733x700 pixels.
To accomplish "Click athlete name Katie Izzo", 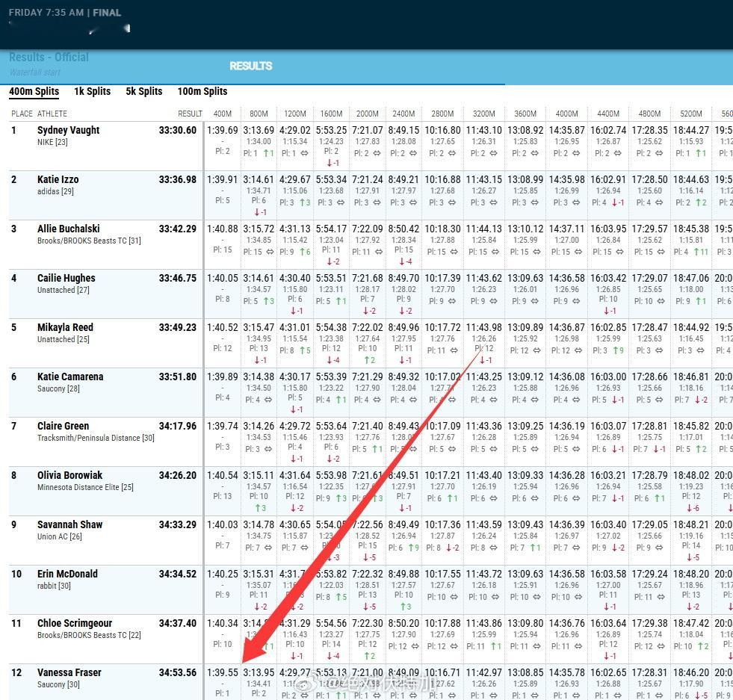I will 58,179.
